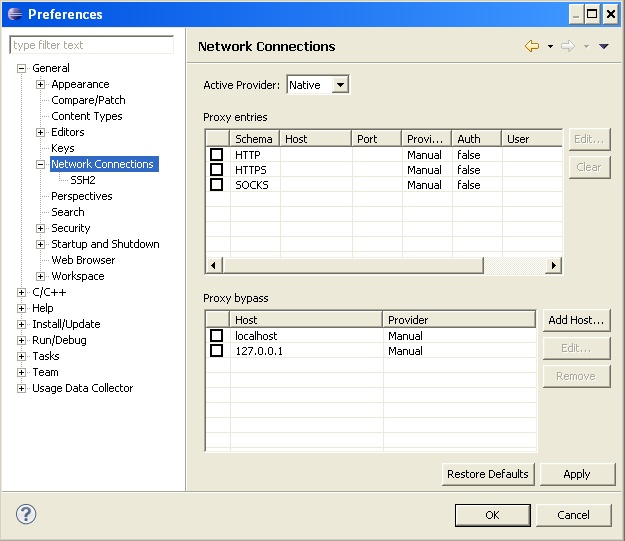Viewport: 625px width, 541px height.
Task: Toggle the 127.0.0.1 bypass checkbox
Action: coord(216,351)
